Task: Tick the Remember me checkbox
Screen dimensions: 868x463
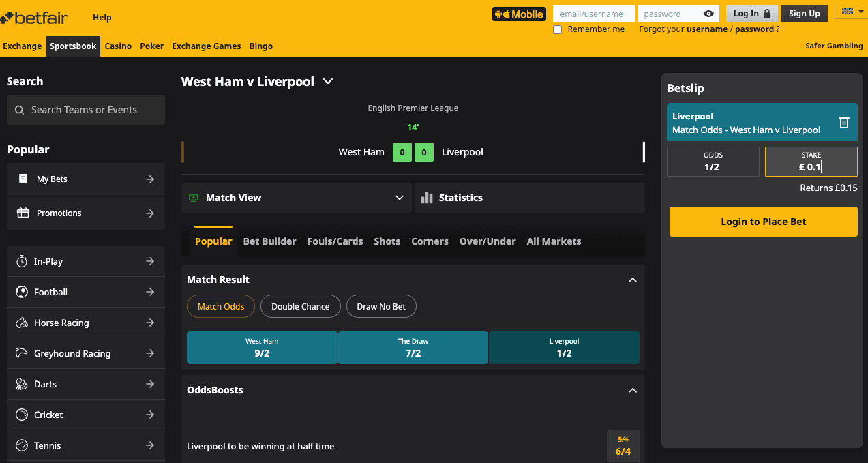Action: [x=558, y=29]
